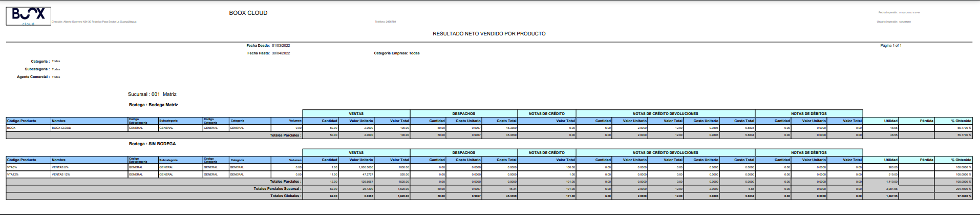980x215 pixels.
Task: Click the BOOX cloud logo
Action: pyautogui.click(x=29, y=16)
